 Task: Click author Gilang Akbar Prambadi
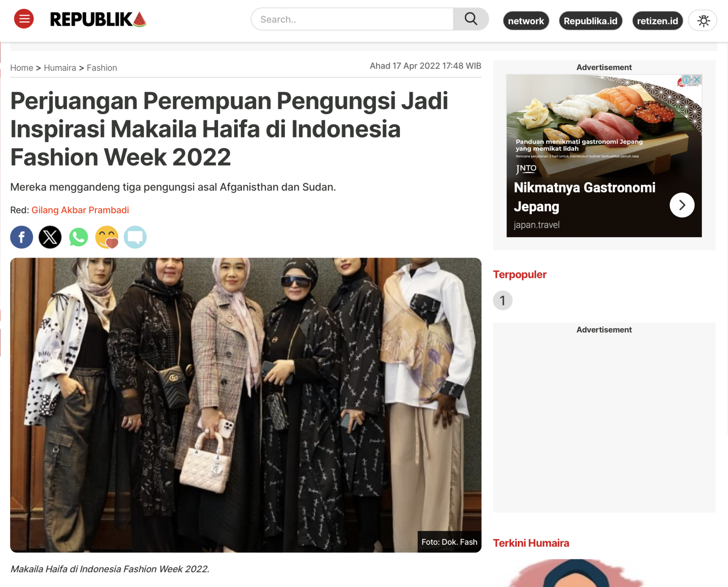coord(80,210)
